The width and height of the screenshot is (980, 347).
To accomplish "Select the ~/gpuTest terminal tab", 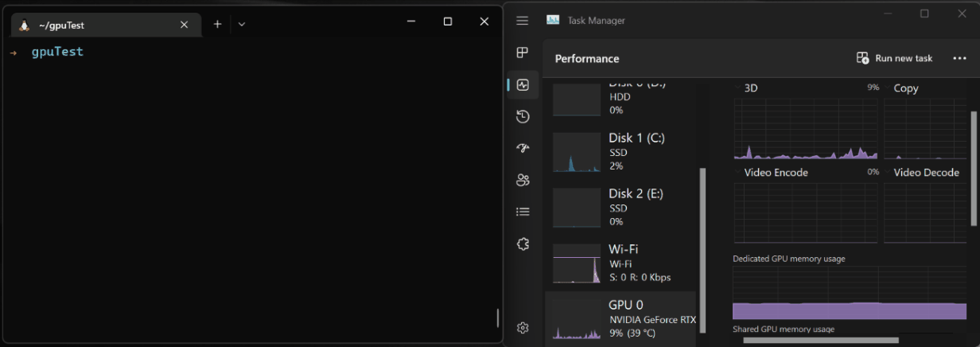I will click(x=95, y=25).
